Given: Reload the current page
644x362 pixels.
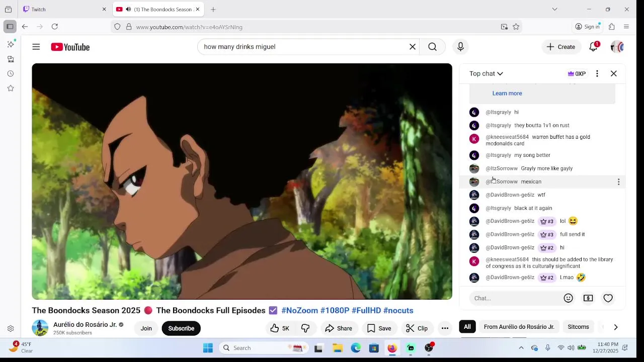Looking at the screenshot, I should (x=55, y=27).
